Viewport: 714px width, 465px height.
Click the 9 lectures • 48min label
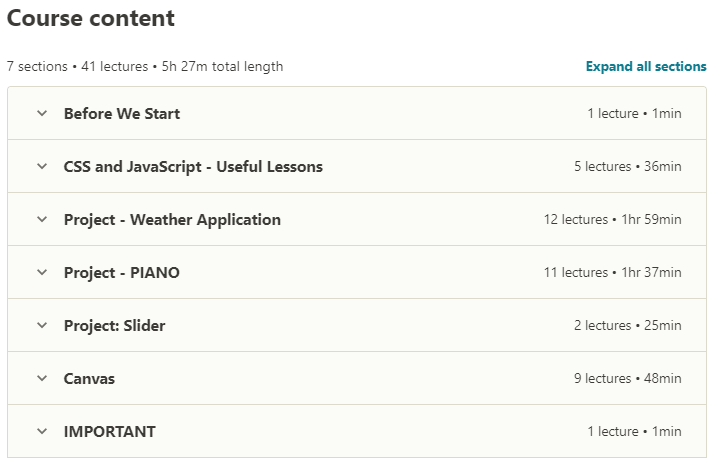coord(627,379)
